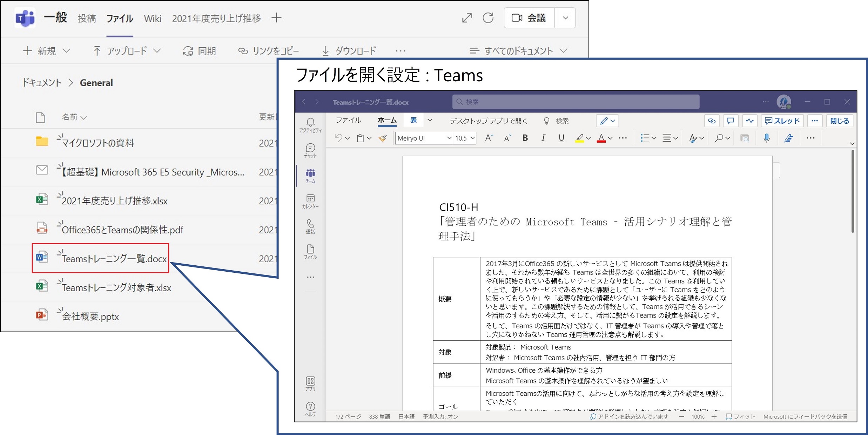Click the 会議 meeting button
Image resolution: width=868 pixels, height=435 pixels.
pyautogui.click(x=529, y=18)
